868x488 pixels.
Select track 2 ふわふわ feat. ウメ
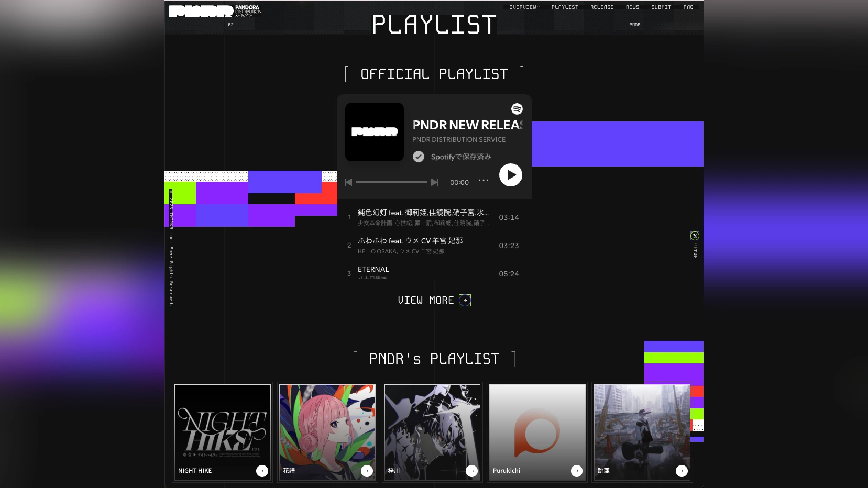click(x=434, y=246)
